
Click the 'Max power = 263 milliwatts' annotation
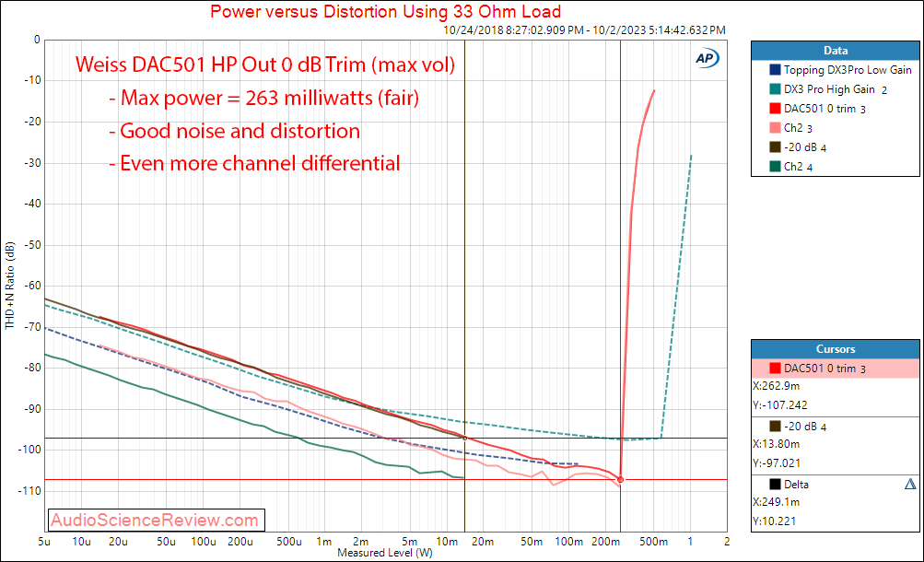[x=264, y=98]
